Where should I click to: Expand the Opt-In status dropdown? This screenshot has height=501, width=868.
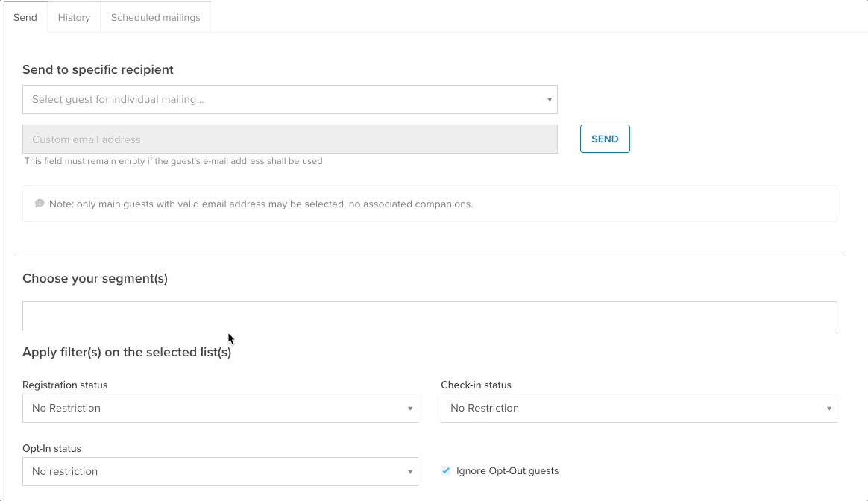click(x=220, y=472)
